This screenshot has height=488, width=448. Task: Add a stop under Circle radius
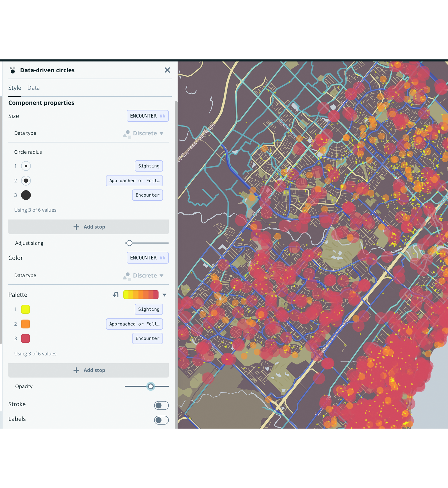pos(89,227)
